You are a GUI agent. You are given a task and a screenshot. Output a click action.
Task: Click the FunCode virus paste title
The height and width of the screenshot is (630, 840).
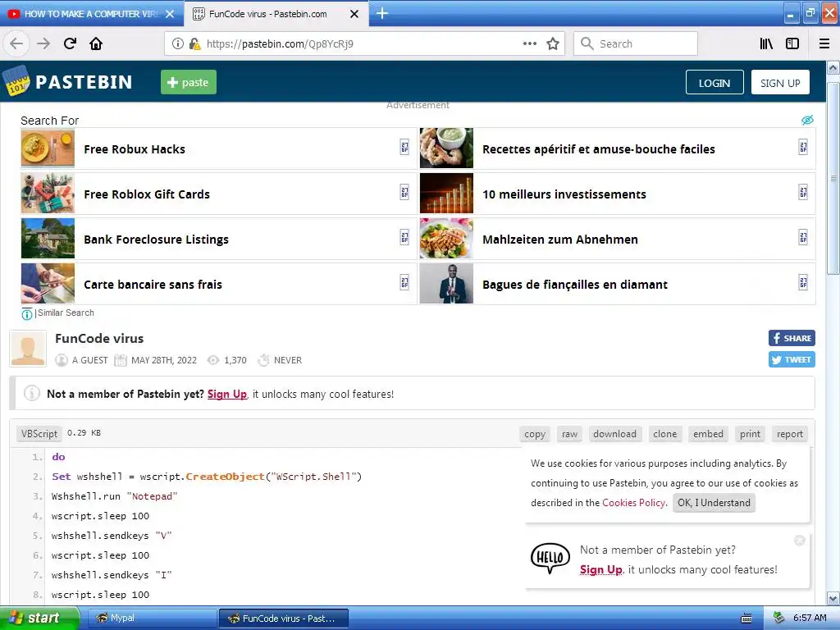click(x=99, y=338)
